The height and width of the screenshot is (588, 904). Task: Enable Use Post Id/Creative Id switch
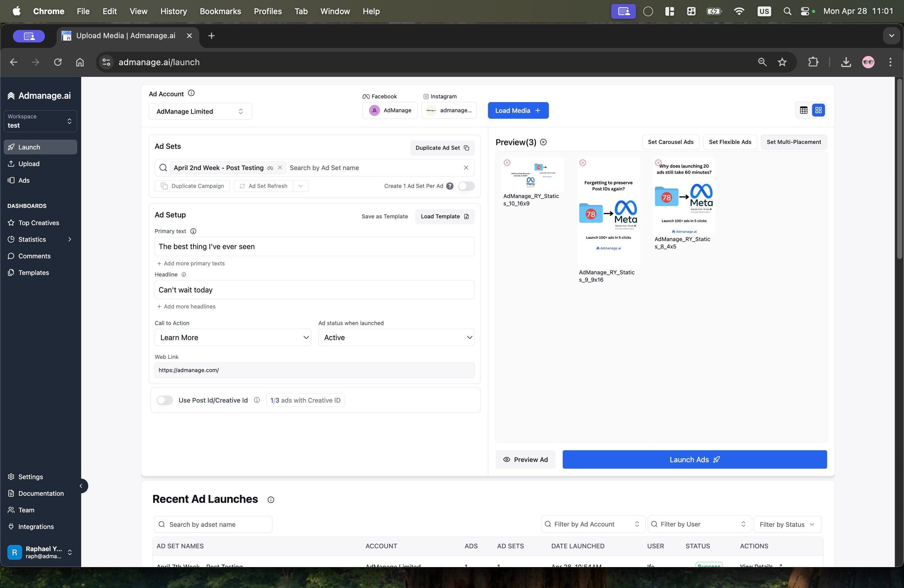click(165, 400)
